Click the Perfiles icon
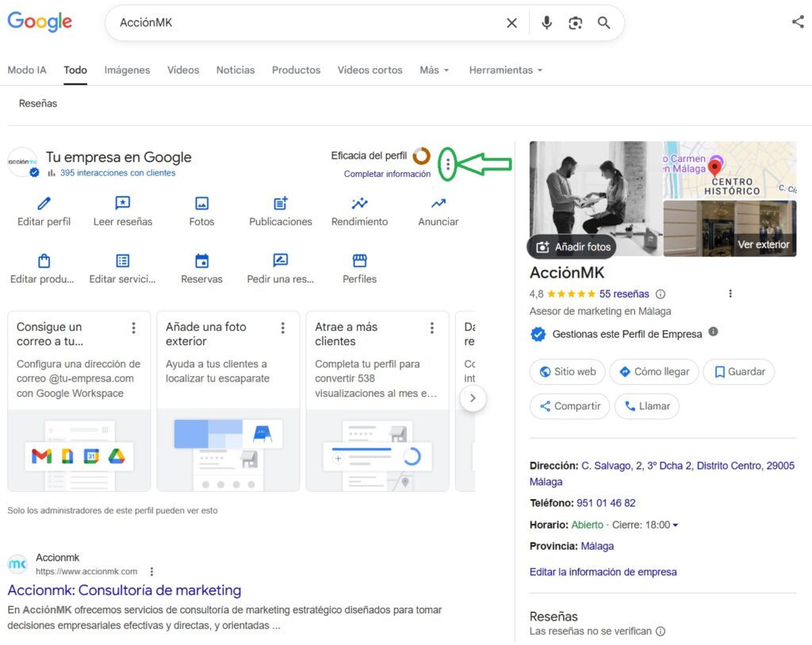The width and height of the screenshot is (812, 645). [359, 262]
